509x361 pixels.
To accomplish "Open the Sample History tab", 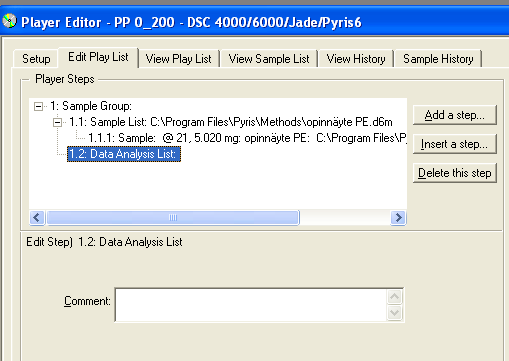I will pos(438,59).
